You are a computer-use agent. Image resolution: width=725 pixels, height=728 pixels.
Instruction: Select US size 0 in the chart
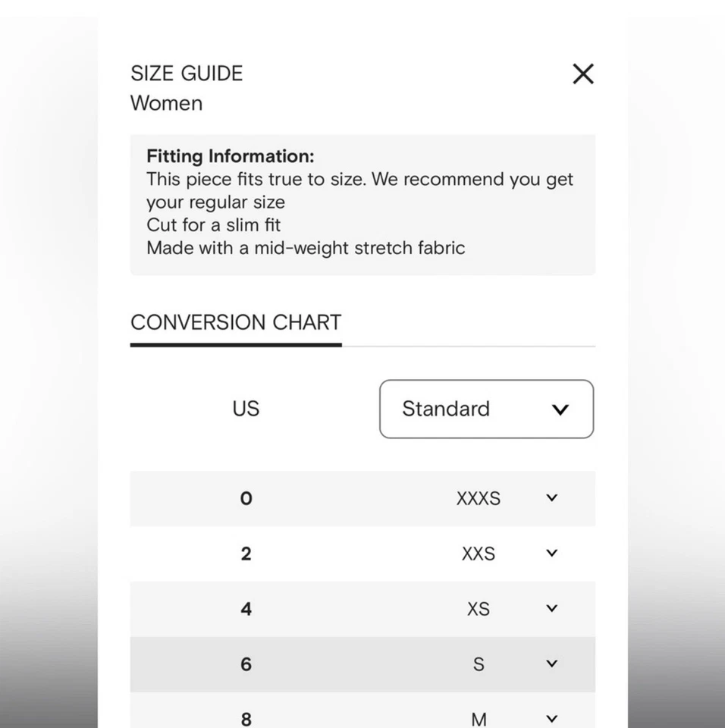click(246, 498)
